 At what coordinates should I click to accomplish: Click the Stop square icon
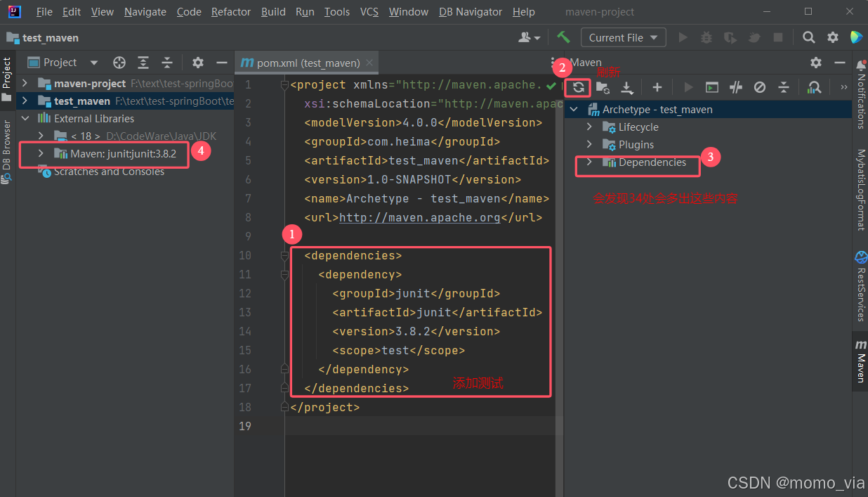pyautogui.click(x=778, y=37)
